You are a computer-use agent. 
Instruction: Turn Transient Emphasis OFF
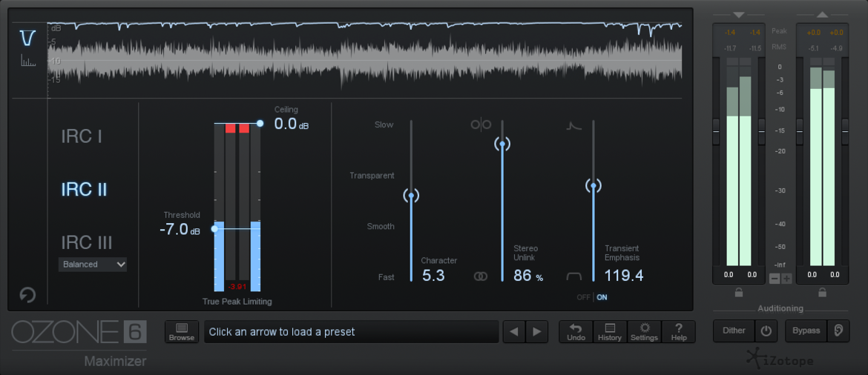click(583, 297)
